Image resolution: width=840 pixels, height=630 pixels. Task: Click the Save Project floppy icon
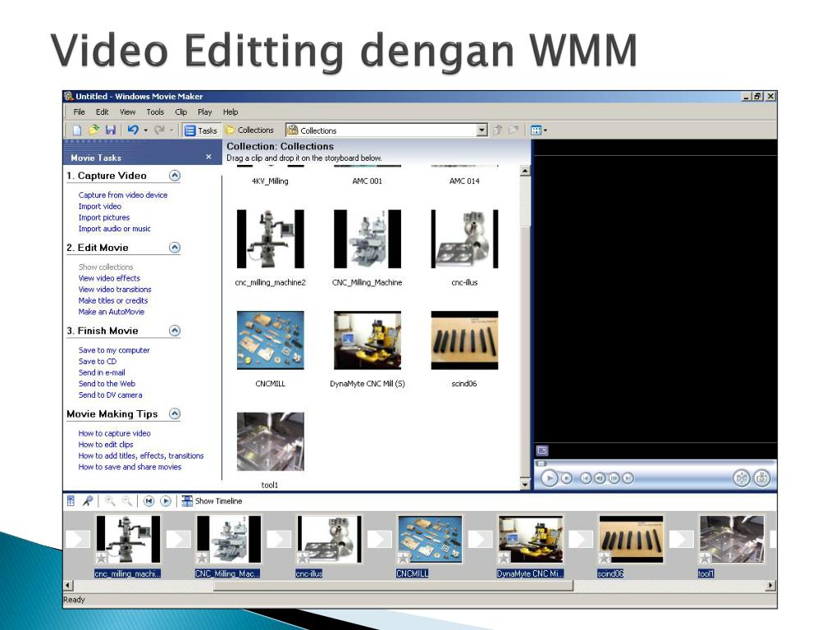(x=111, y=130)
